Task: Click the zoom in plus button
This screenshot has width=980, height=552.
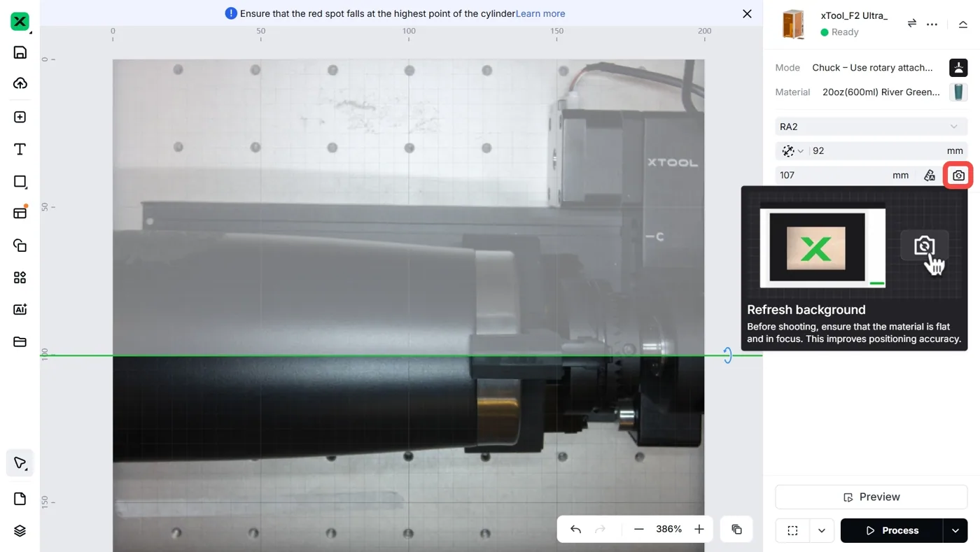Action: 699,529
